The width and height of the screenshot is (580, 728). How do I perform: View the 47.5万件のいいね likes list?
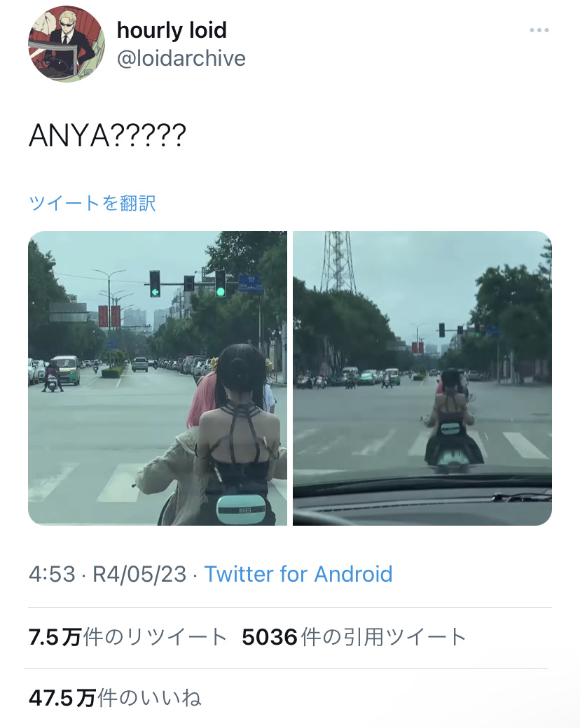[x=115, y=698]
